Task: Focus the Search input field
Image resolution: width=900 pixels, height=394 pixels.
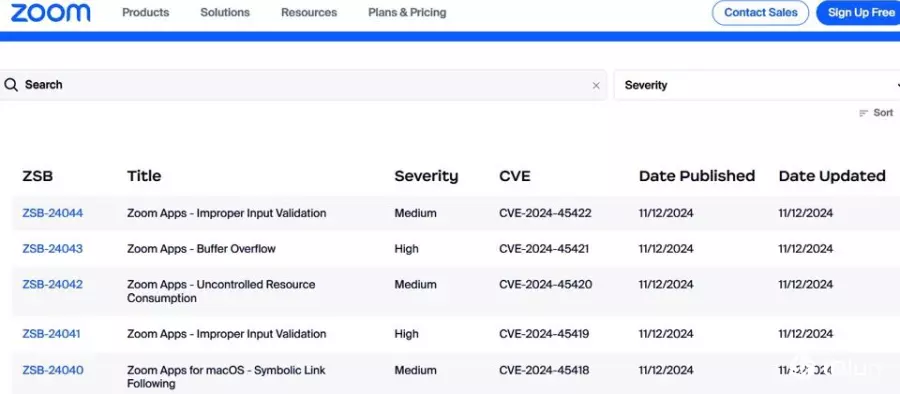Action: tap(303, 85)
